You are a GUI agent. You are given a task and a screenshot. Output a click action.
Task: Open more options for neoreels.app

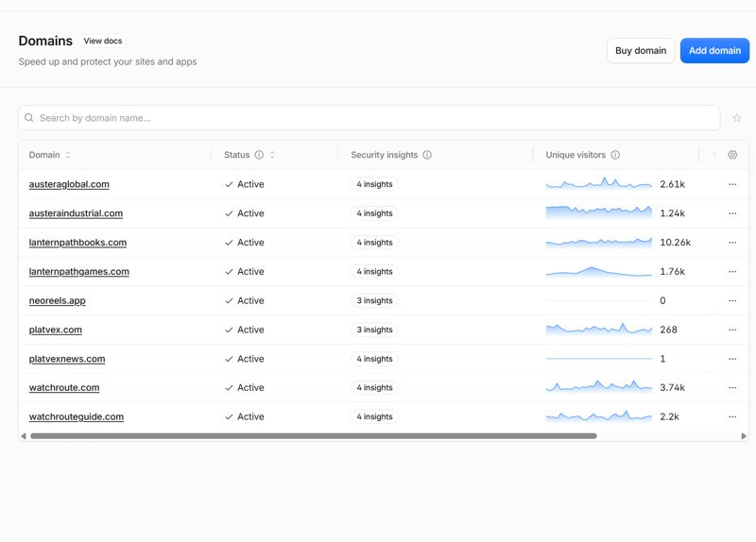[x=732, y=300]
